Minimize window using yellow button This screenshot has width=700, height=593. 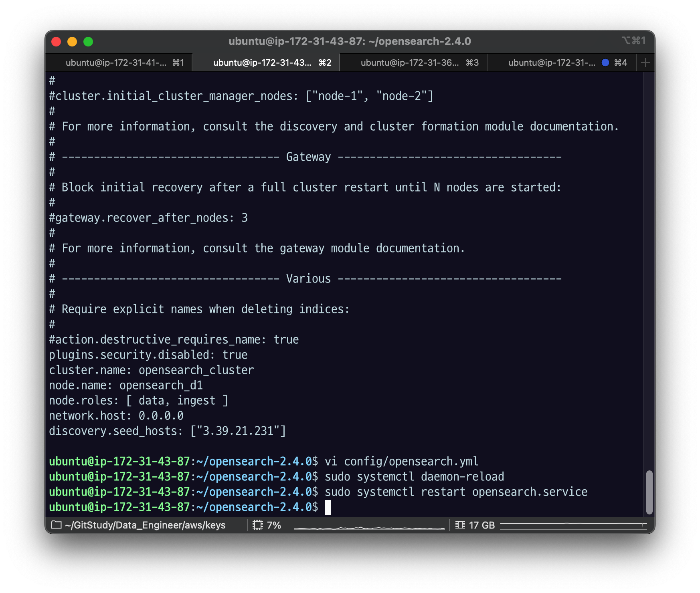[72, 42]
